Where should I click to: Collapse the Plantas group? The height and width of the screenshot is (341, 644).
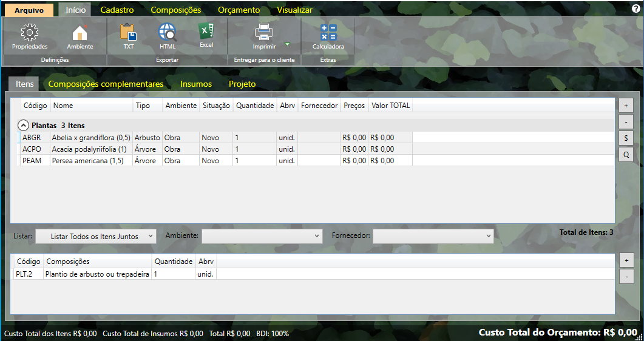point(23,126)
